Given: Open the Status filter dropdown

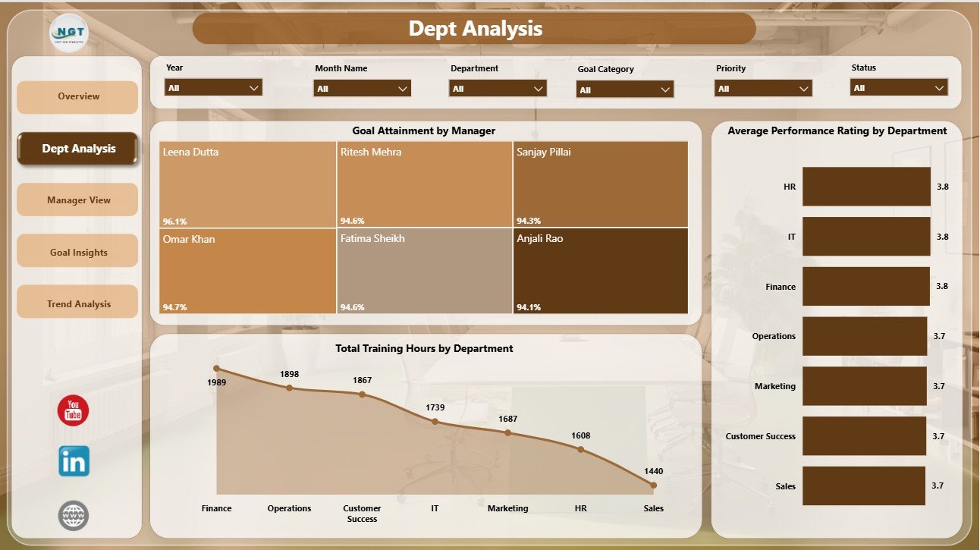Looking at the screenshot, I should pos(899,87).
